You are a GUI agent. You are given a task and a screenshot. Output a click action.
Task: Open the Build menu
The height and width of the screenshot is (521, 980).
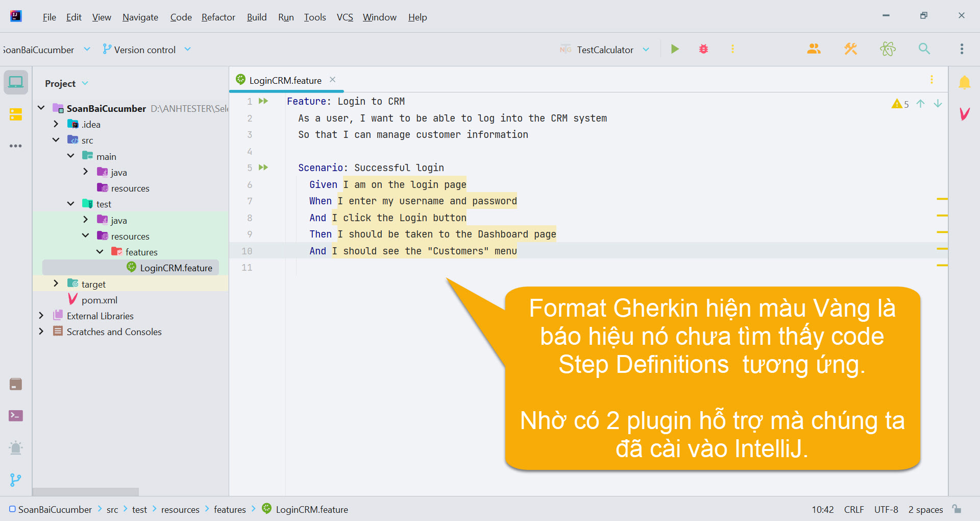[257, 17]
